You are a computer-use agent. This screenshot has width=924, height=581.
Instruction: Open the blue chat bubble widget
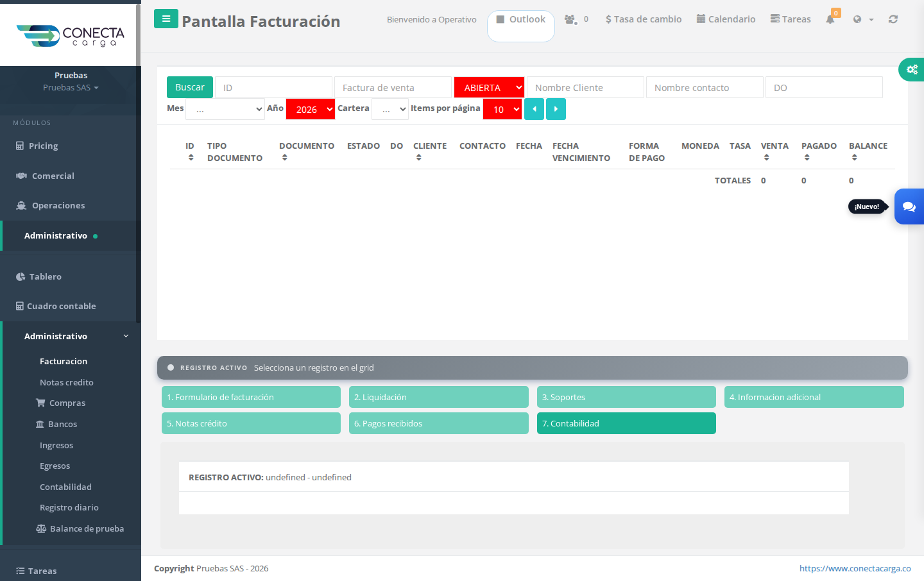click(909, 206)
